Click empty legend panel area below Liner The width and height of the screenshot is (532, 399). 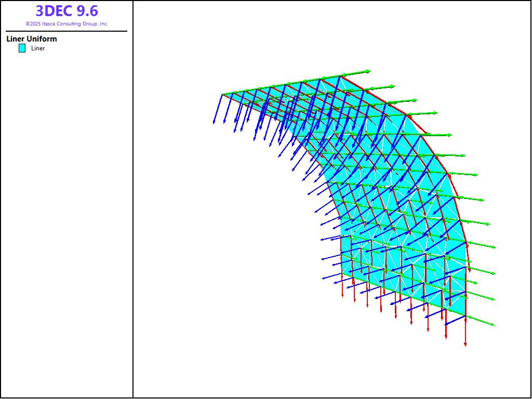(66, 208)
